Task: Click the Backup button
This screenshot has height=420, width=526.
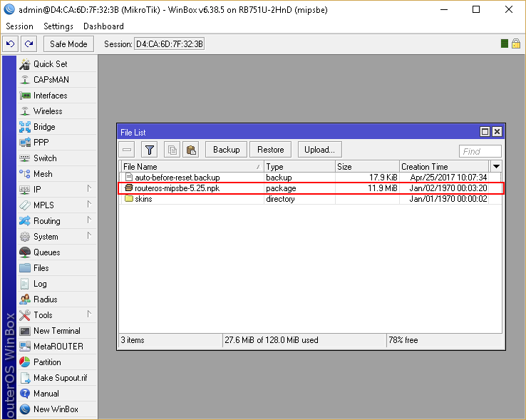Action: tap(226, 150)
